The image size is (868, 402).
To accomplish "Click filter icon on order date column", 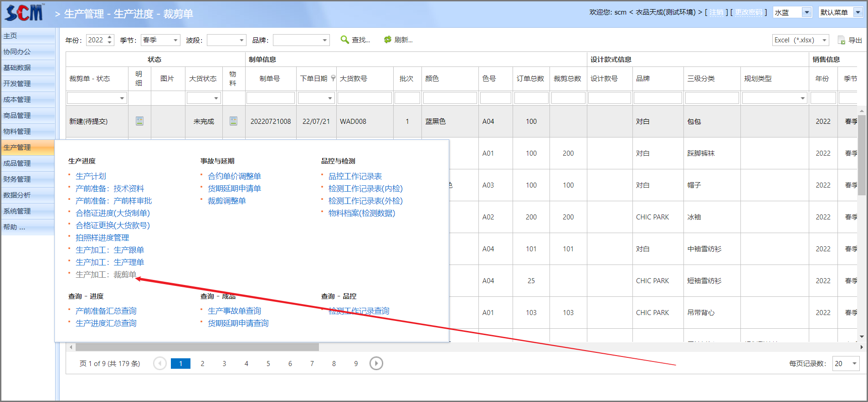I will pos(333,78).
